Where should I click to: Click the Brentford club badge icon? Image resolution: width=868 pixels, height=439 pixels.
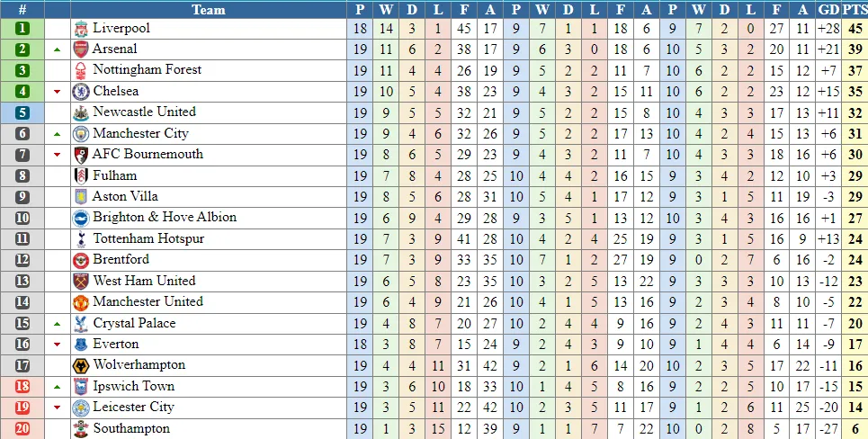click(x=80, y=260)
